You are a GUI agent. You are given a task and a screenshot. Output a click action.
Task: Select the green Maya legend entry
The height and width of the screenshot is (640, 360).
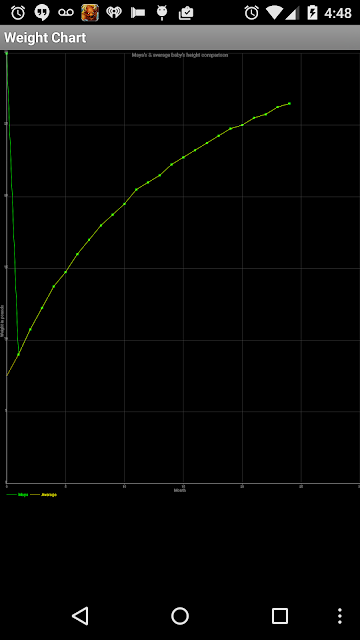[x=18, y=495]
